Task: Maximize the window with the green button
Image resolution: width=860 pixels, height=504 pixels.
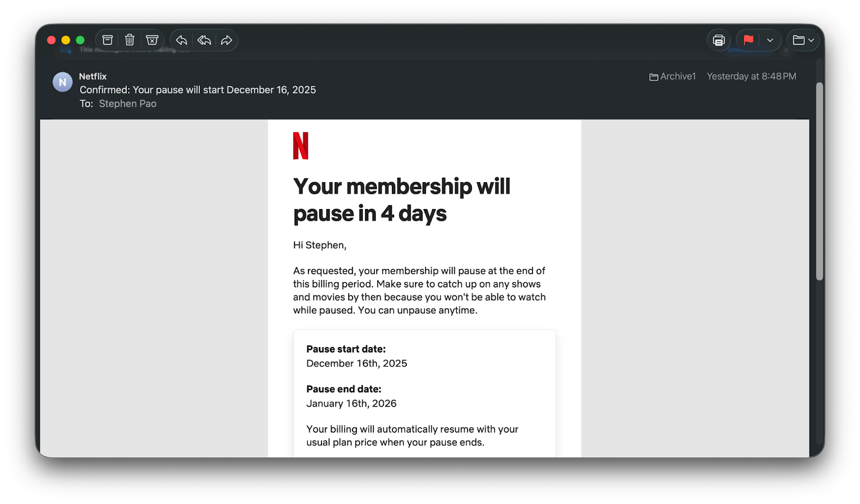Action: click(80, 40)
